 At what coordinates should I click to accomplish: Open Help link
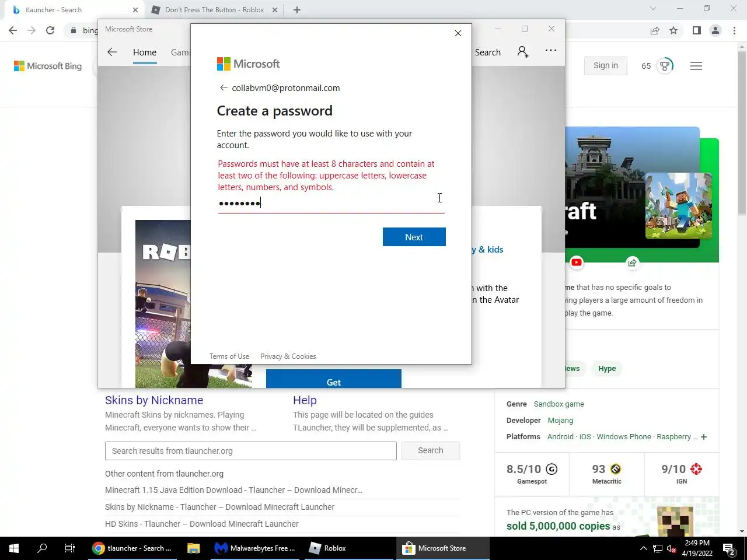(x=305, y=400)
